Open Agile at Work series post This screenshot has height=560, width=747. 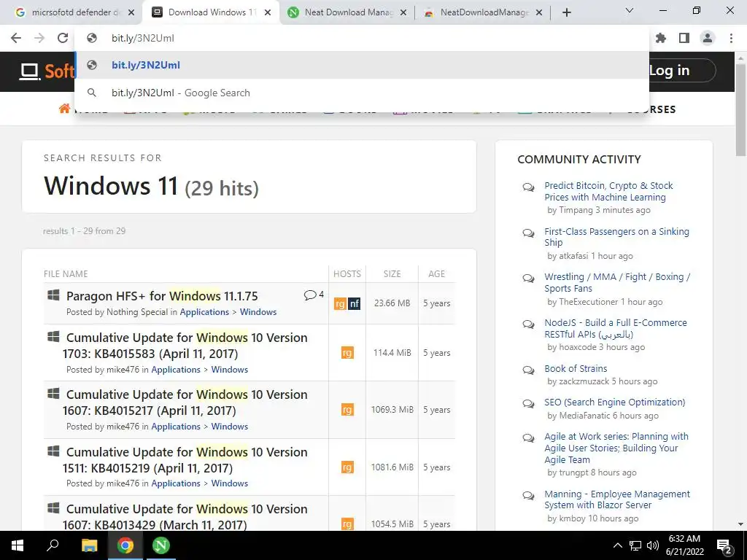(x=616, y=448)
